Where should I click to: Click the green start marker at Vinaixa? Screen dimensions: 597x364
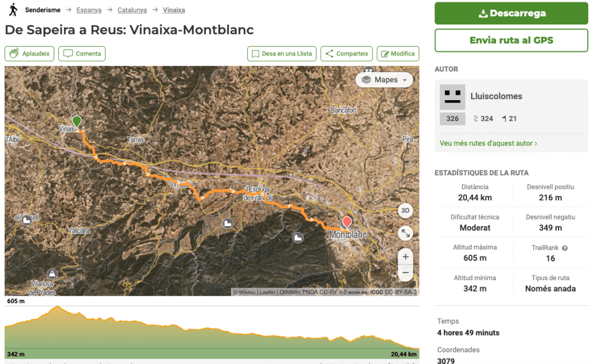coord(76,121)
